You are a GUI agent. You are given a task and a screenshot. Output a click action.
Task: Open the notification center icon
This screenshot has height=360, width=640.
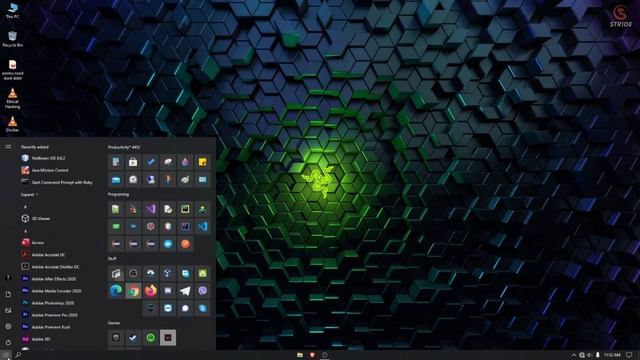pos(629,355)
